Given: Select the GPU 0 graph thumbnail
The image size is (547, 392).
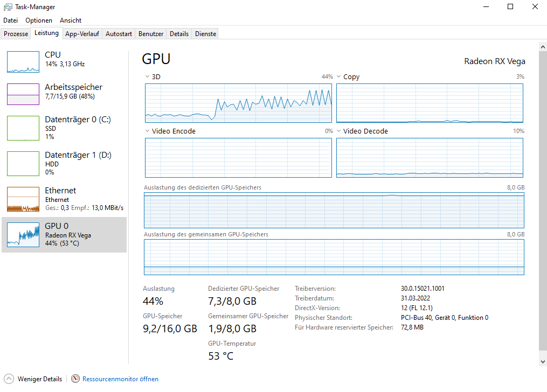Looking at the screenshot, I should pos(23,235).
